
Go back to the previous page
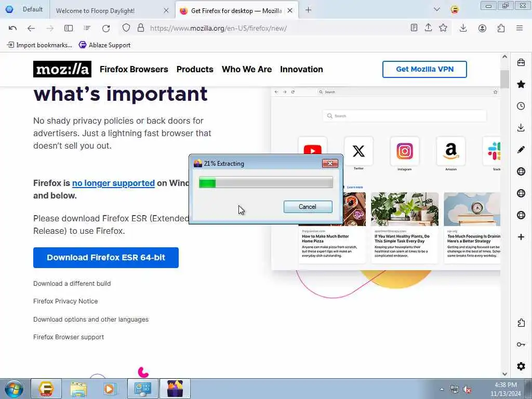pyautogui.click(x=31, y=28)
